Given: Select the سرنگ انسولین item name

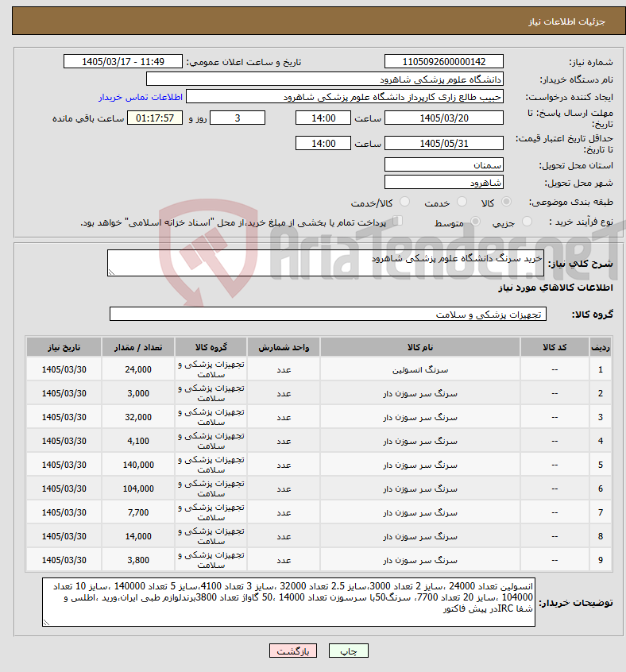Looking at the screenshot, I should tap(420, 369).
